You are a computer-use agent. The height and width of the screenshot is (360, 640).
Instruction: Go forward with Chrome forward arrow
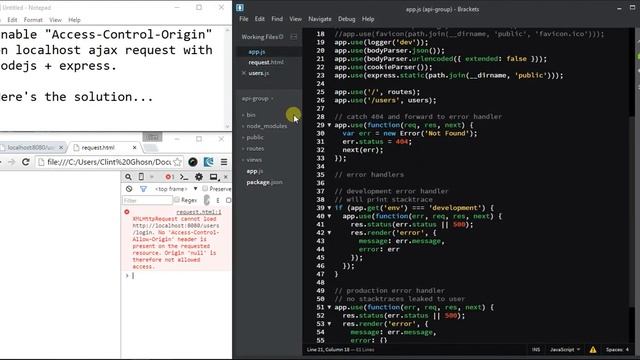[x=11, y=162]
